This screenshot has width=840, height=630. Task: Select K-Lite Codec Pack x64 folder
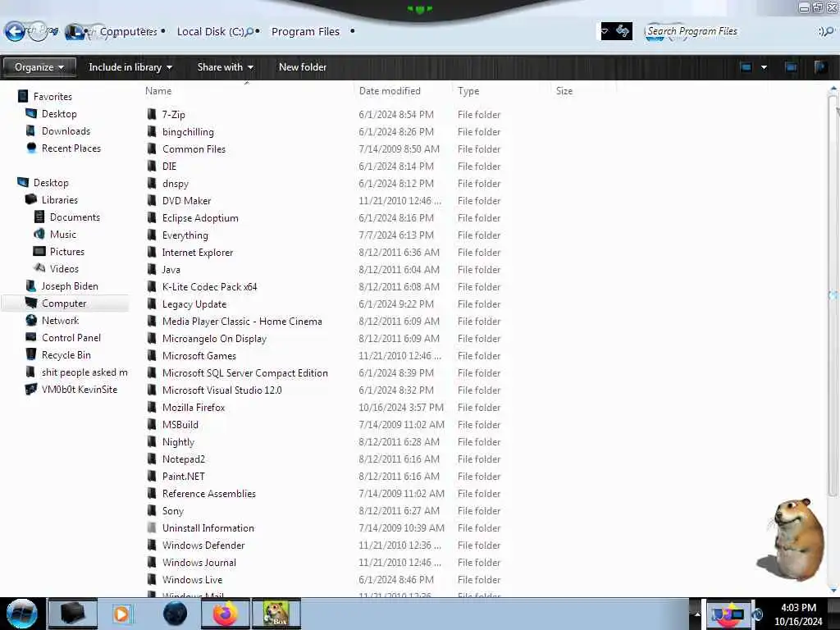[x=209, y=286]
